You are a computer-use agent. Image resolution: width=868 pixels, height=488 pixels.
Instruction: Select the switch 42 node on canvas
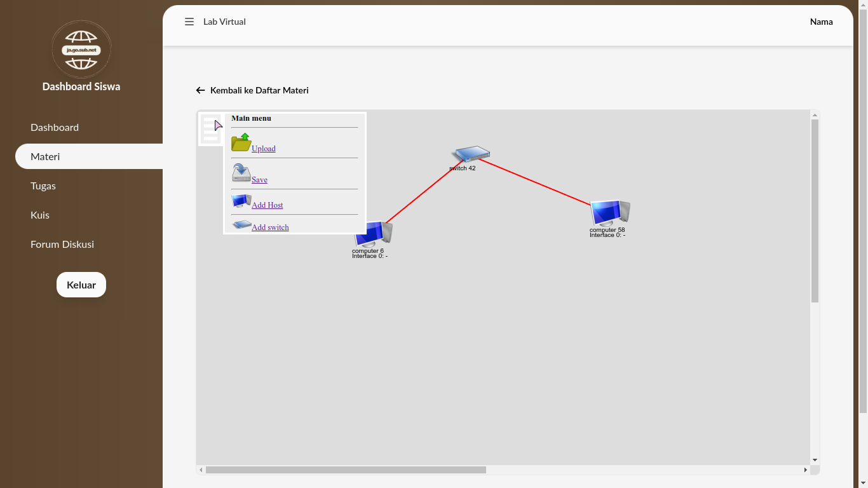coord(471,154)
